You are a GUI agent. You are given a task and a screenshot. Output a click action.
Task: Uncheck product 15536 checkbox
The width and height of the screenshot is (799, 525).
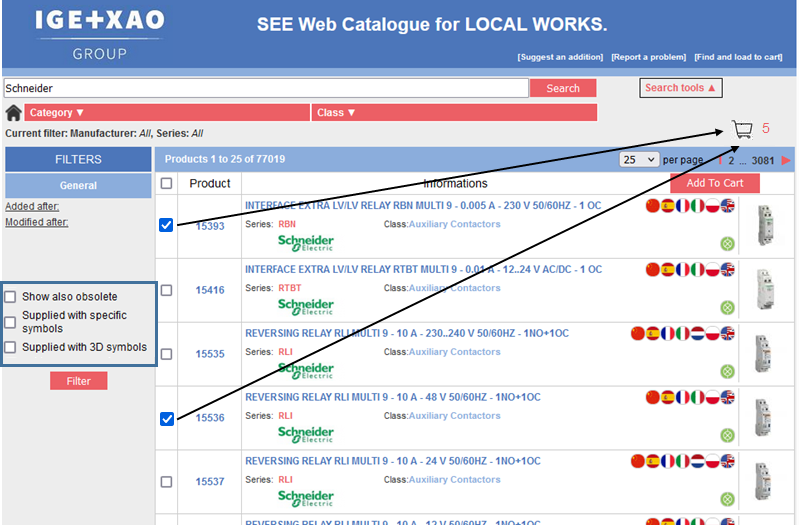coord(167,418)
